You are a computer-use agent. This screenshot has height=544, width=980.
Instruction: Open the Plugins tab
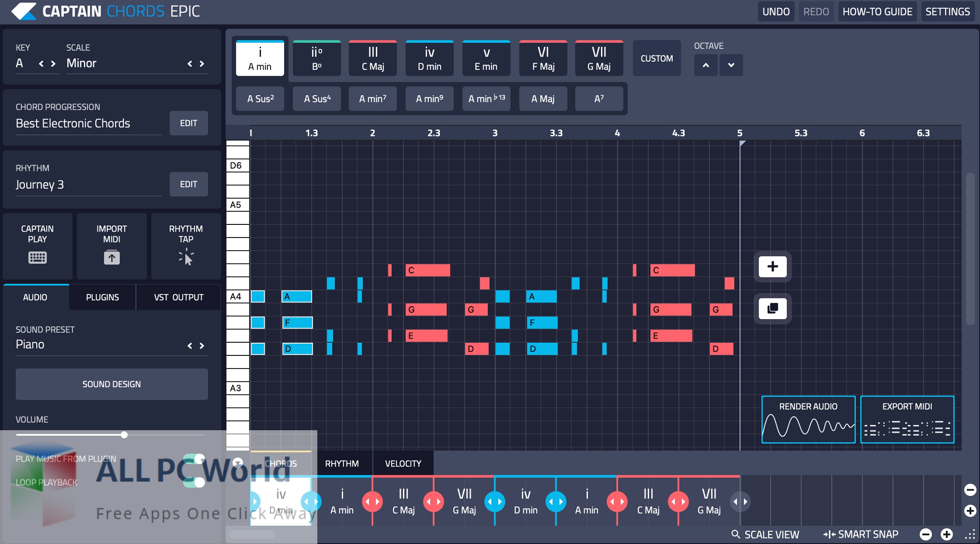(102, 297)
